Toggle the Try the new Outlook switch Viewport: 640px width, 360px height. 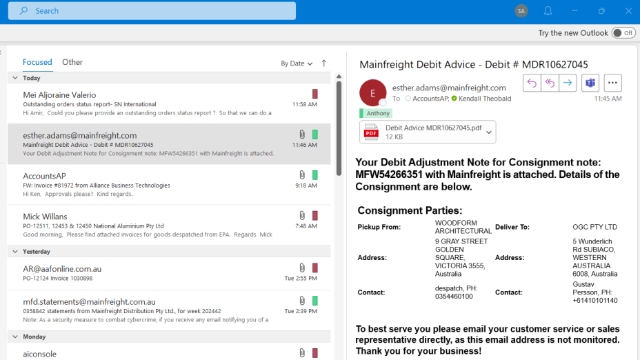click(623, 33)
